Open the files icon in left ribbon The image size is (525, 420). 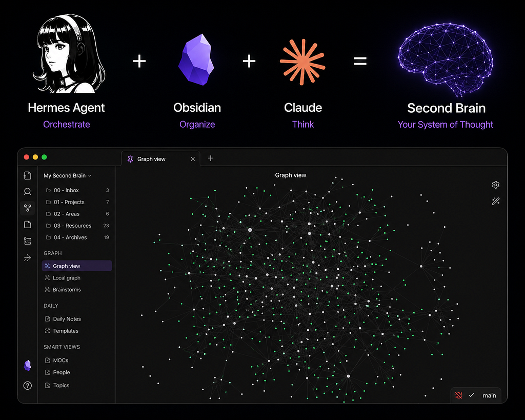click(x=28, y=175)
